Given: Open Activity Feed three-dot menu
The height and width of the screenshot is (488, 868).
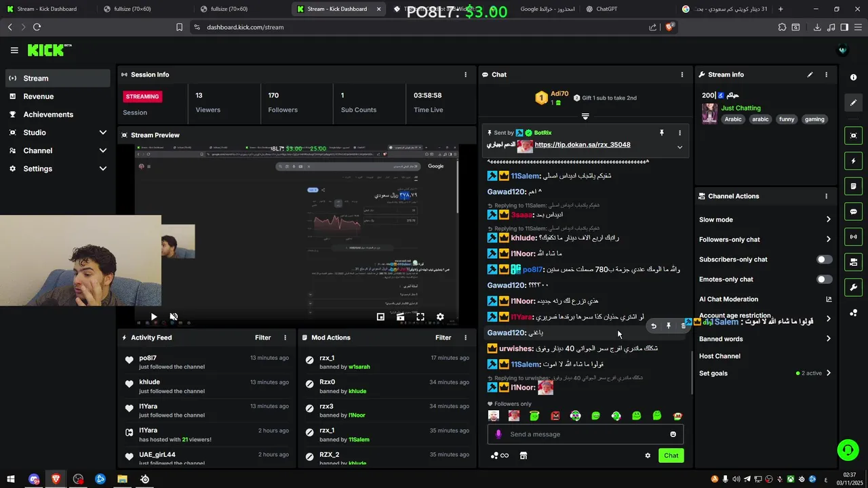Looking at the screenshot, I should coord(285,338).
